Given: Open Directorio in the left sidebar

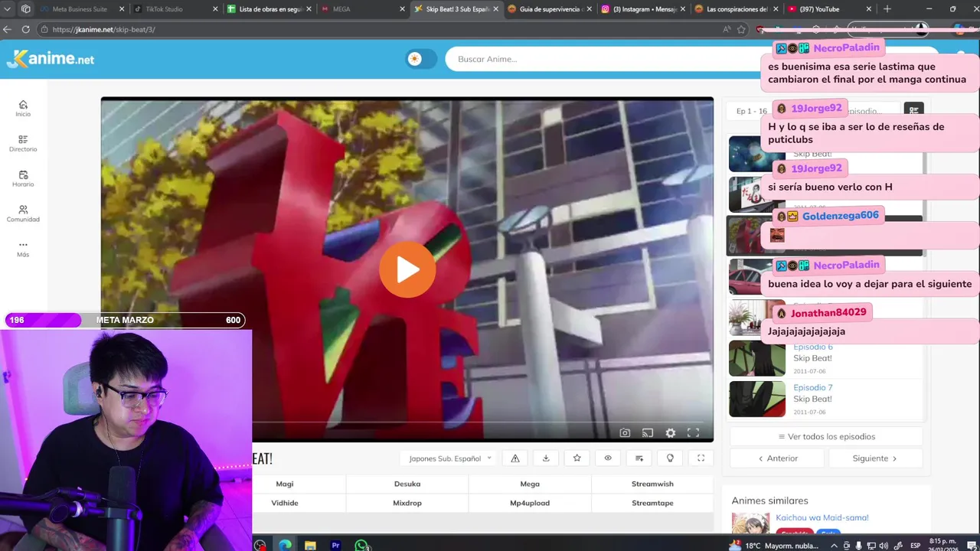Looking at the screenshot, I should tap(23, 144).
